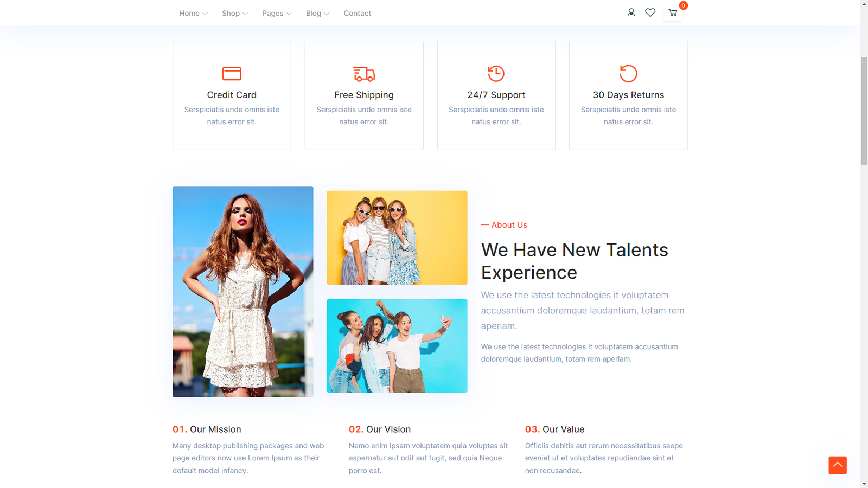Click the Free Shipping heading

364,95
